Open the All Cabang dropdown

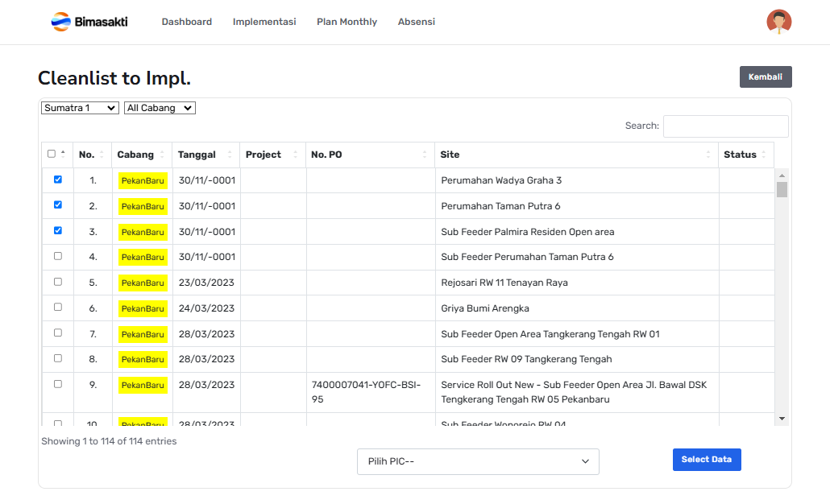(160, 108)
